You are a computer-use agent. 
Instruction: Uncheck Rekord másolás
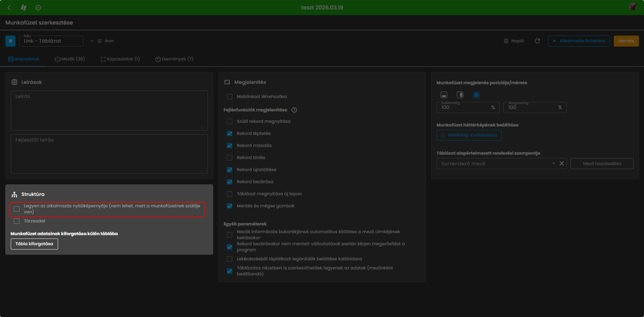pos(229,146)
